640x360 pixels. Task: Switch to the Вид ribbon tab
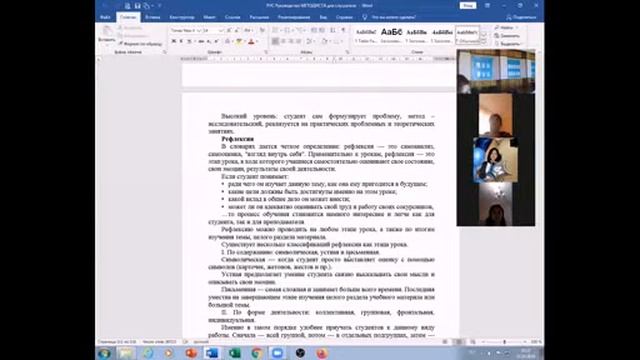323,17
